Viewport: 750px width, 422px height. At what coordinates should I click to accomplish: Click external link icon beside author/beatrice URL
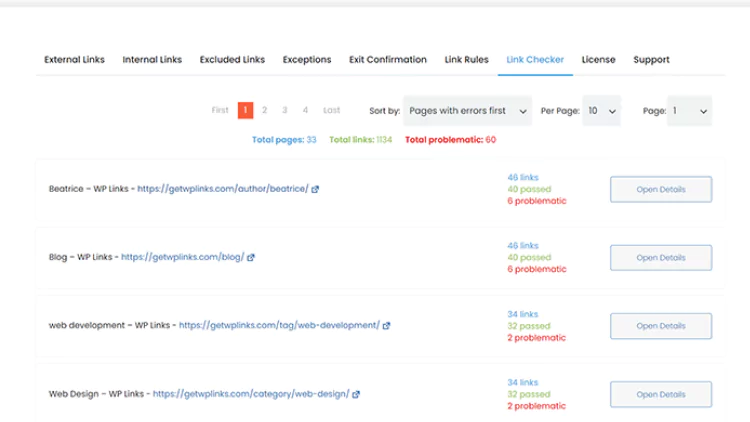pos(315,189)
